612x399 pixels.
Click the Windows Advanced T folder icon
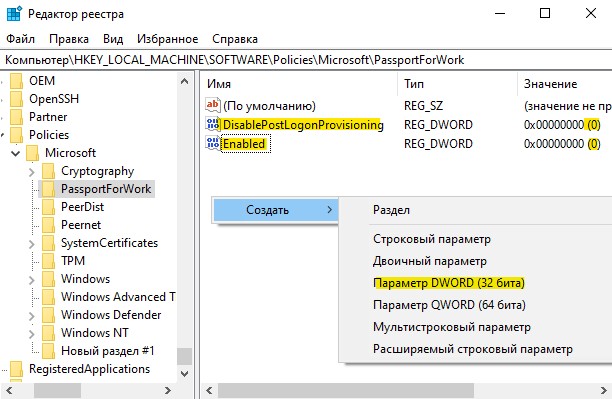coord(48,297)
